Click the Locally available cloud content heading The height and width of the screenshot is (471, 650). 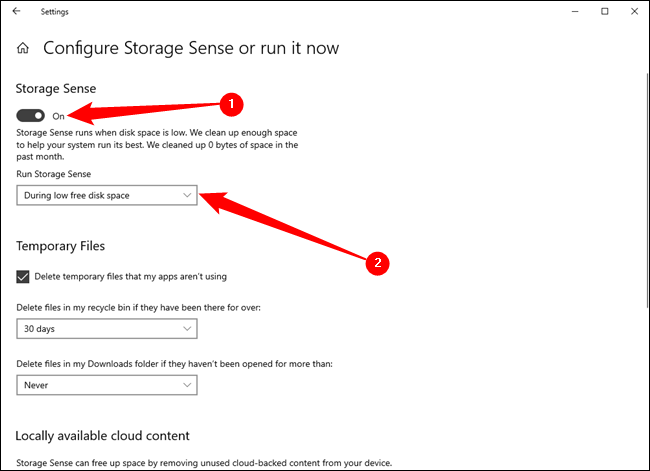(102, 436)
